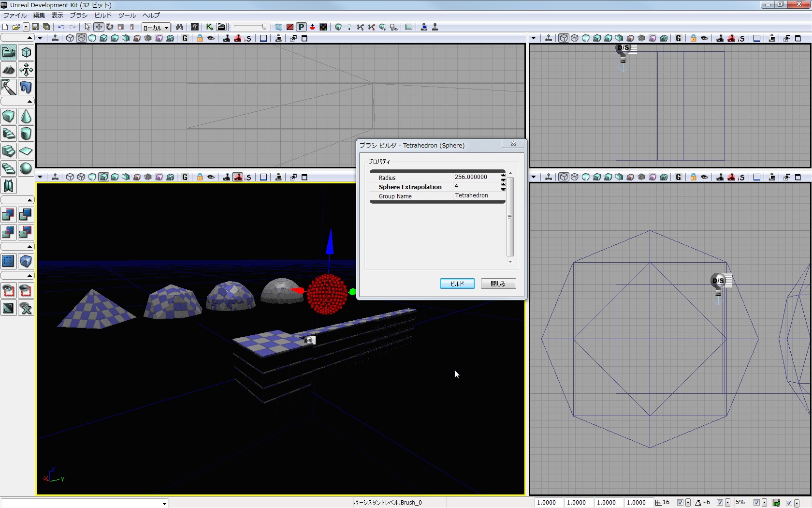Click the Add Volume icon
Screen dimensions: 812x508
tap(26, 261)
